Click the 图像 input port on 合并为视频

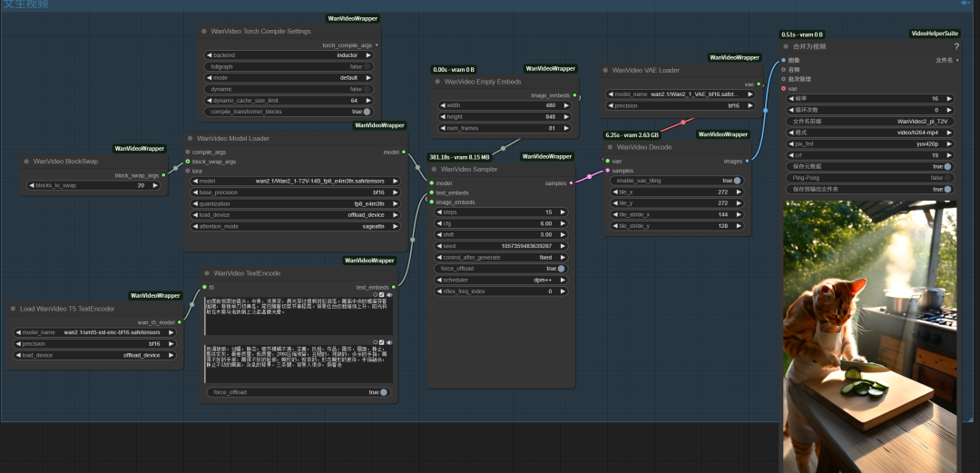click(784, 60)
